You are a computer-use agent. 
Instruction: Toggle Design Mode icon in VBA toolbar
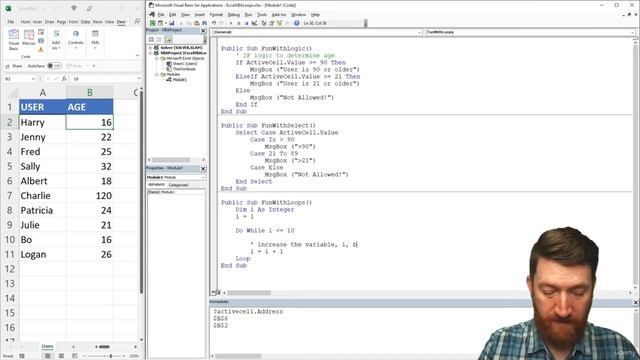(254, 23)
